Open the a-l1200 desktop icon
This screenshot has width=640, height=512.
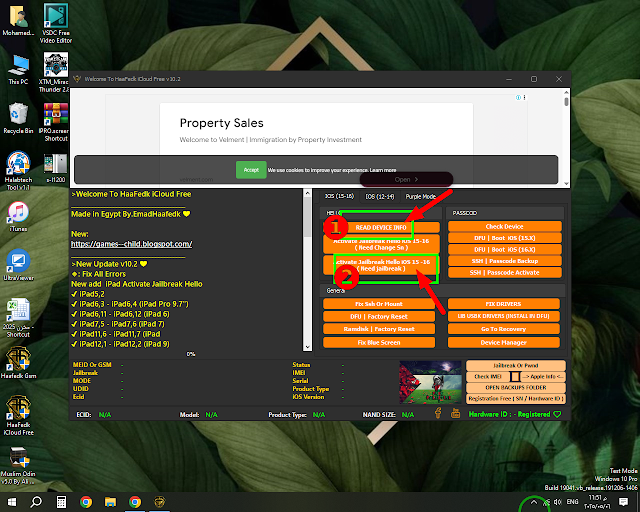point(56,168)
